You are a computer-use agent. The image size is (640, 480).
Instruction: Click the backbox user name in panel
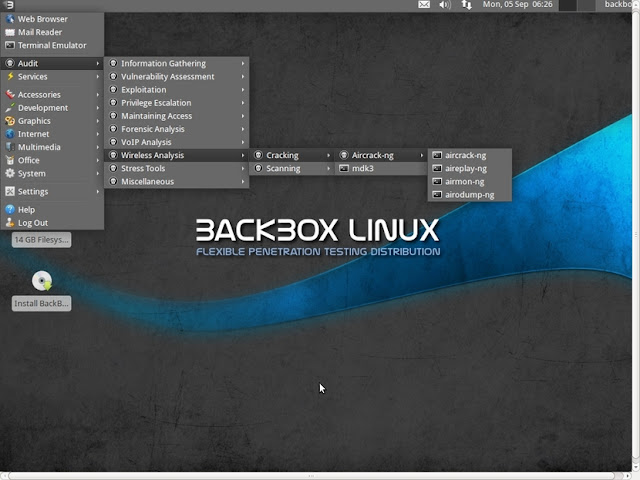coord(618,4)
